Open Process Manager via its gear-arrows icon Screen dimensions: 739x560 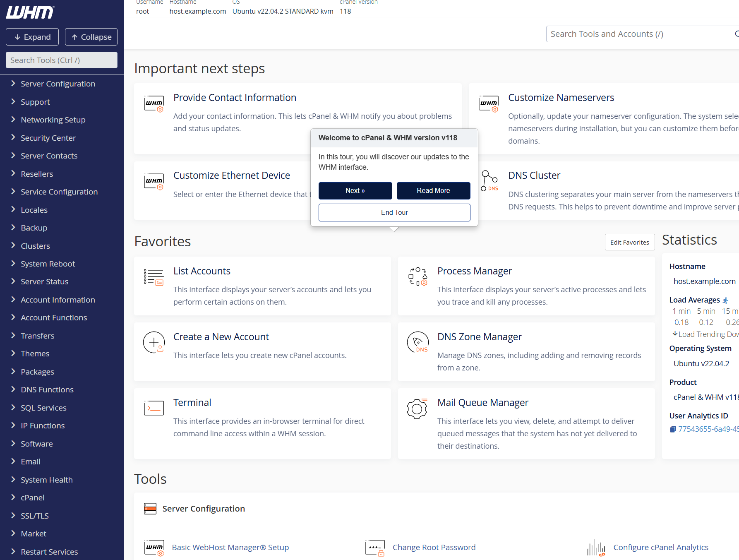[417, 277]
